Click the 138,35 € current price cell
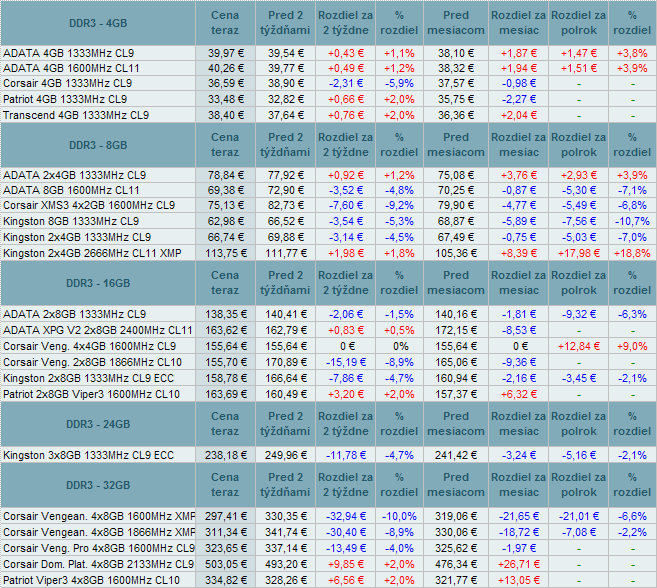This screenshot has height=588, width=657. tap(225, 313)
